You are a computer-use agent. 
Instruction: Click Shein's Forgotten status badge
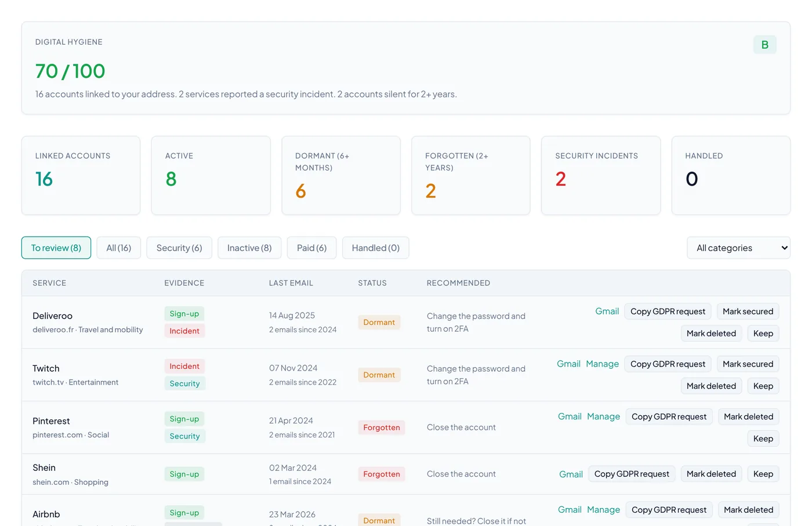pos(382,474)
